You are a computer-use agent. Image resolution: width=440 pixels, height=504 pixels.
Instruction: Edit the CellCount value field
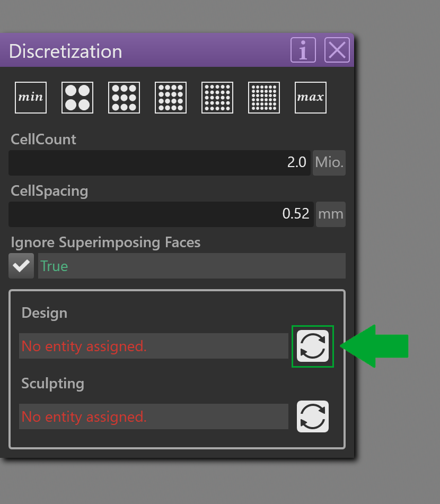(160, 163)
